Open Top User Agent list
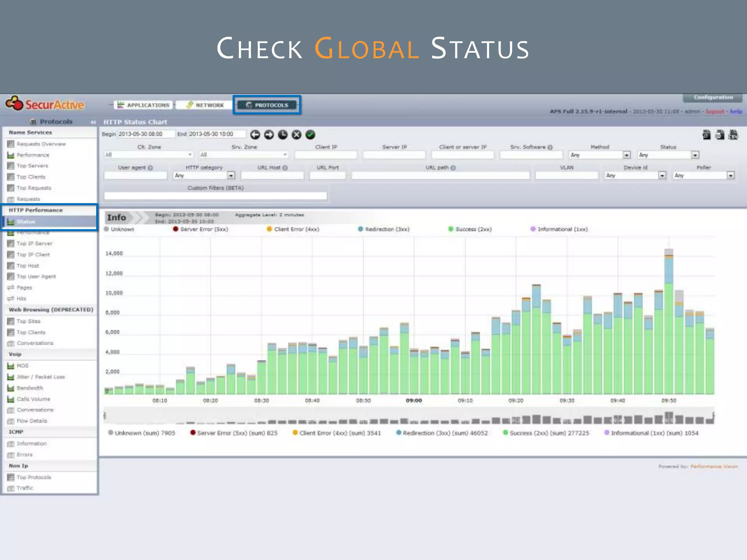This screenshot has width=747, height=560. [x=36, y=276]
